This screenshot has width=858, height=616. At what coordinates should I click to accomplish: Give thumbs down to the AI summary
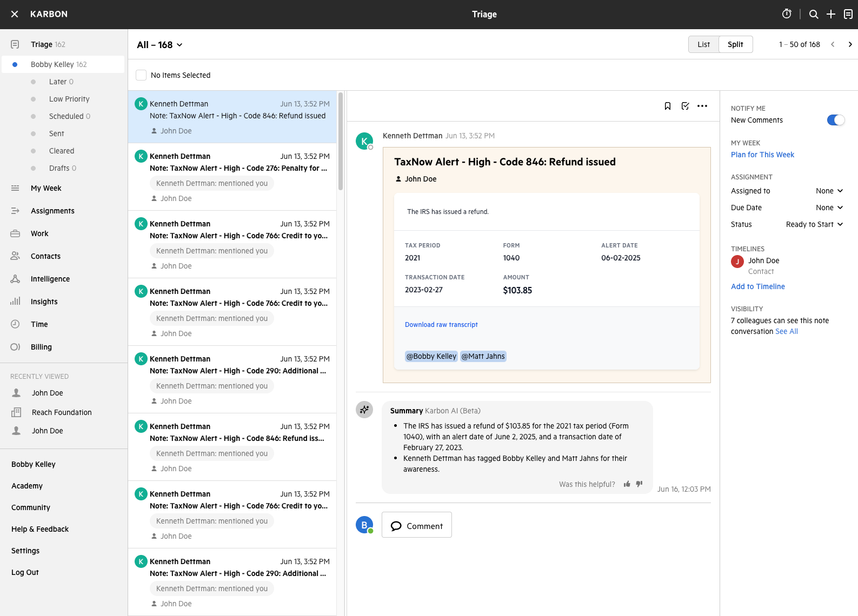(639, 484)
